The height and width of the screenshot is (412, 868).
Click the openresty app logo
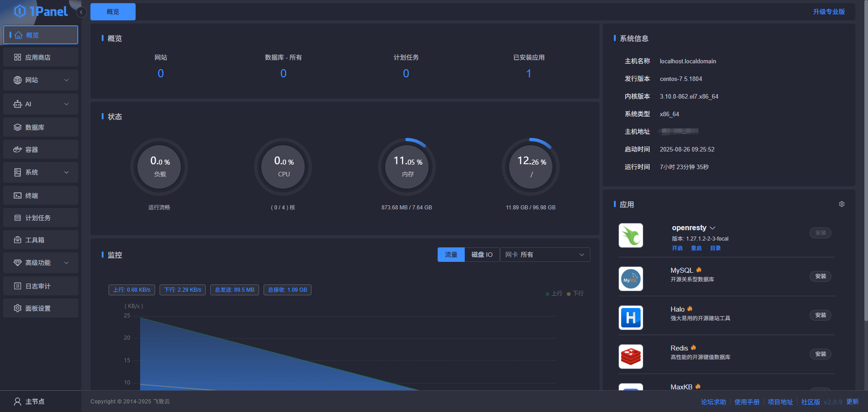(x=631, y=235)
